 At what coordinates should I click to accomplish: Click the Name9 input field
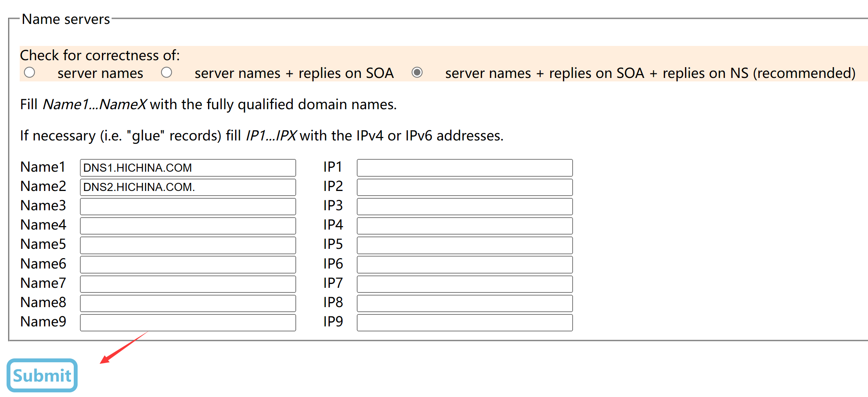(188, 323)
